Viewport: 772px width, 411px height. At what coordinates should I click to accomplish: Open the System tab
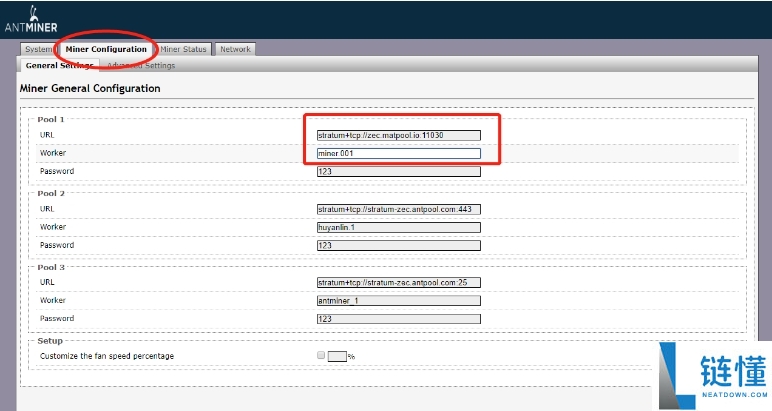click(x=39, y=49)
